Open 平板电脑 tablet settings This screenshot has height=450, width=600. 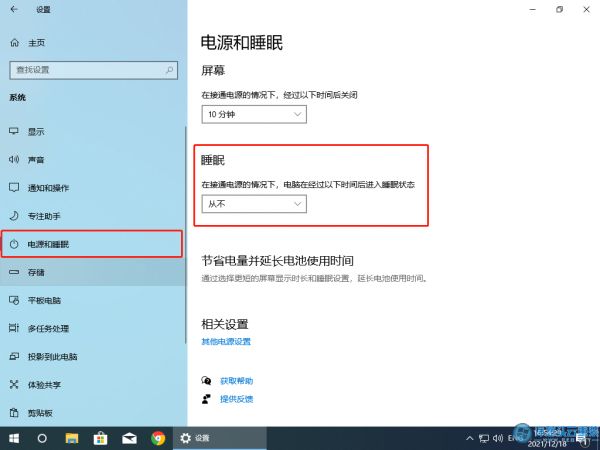click(x=93, y=300)
